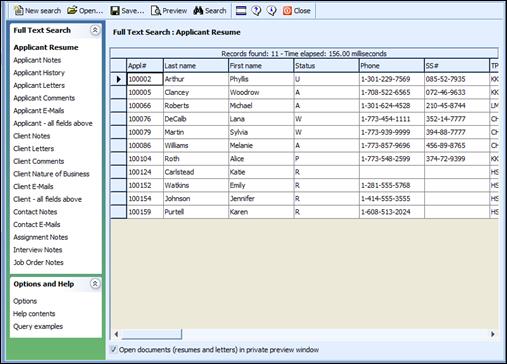507x364 pixels.
Task: Sort by the First name column header
Action: click(x=261, y=66)
